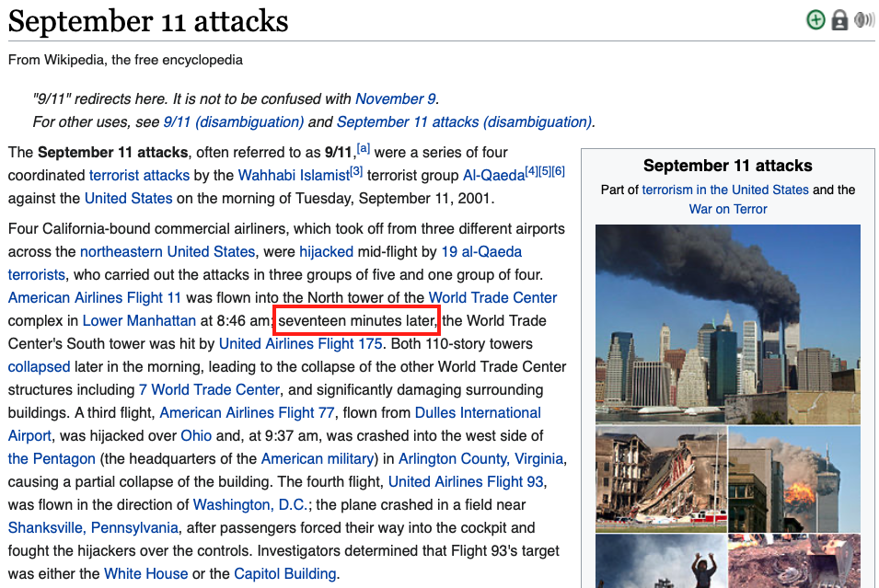
Task: Click citation [6] after Al-Qaeda
Action: [x=559, y=171]
